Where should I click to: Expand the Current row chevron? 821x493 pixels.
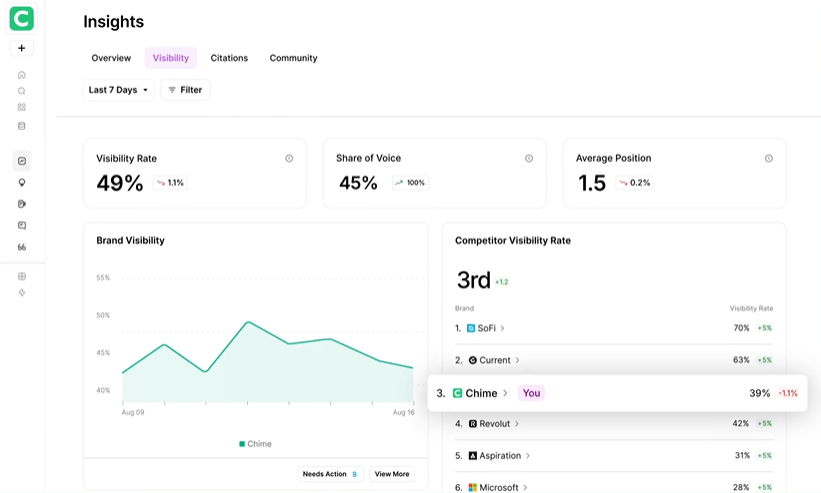pyautogui.click(x=517, y=360)
